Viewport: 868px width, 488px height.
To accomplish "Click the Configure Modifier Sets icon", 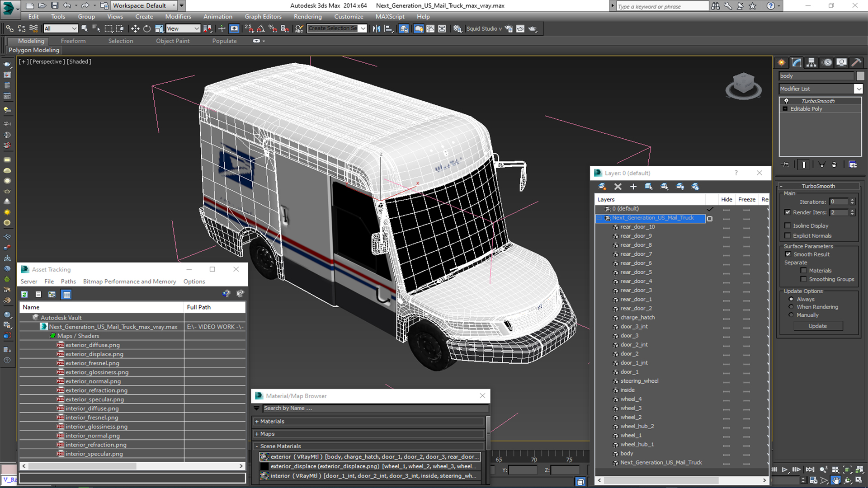I will tap(853, 164).
